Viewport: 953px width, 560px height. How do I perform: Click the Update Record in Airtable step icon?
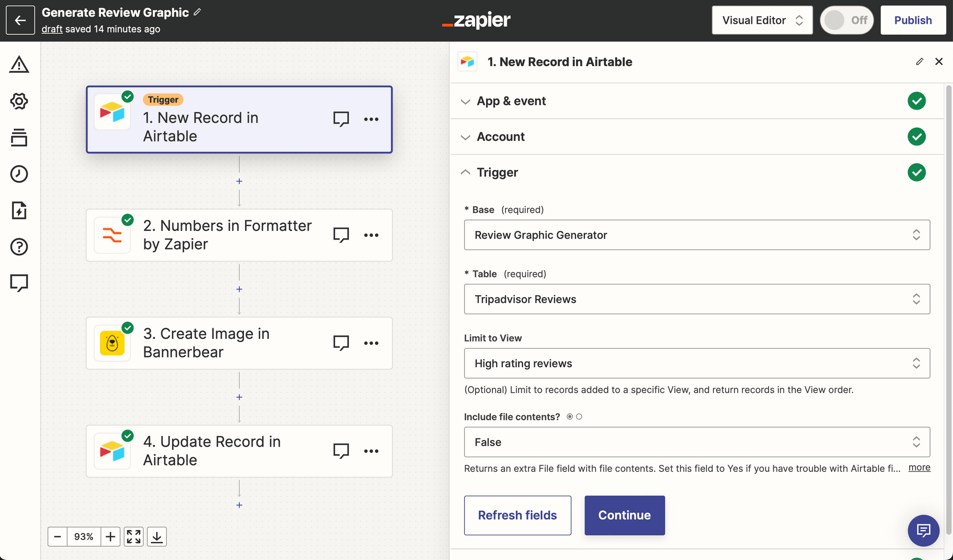click(112, 450)
